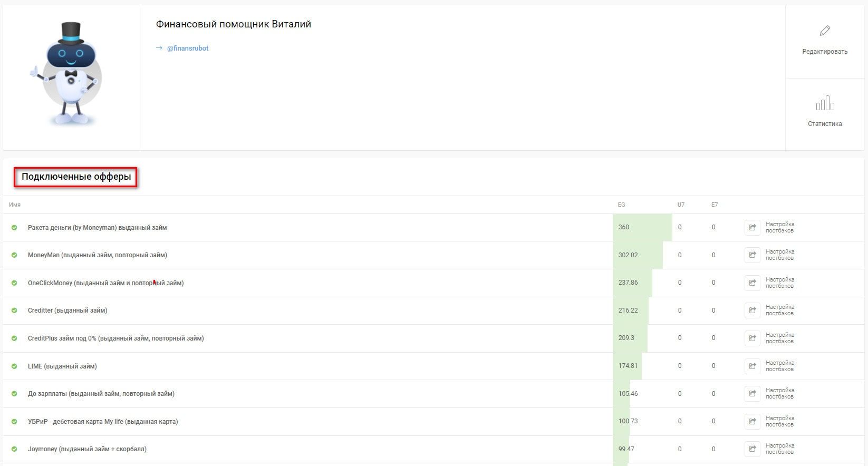Select the OneClickMoney offer name
This screenshot has height=466, width=868.
point(106,283)
